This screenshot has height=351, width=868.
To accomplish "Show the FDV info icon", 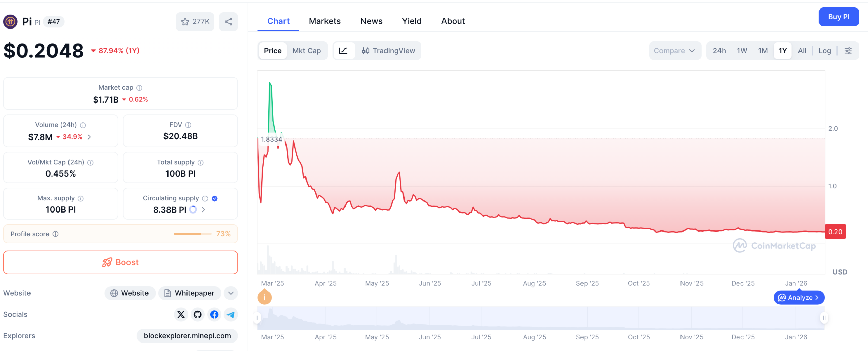I will 188,125.
